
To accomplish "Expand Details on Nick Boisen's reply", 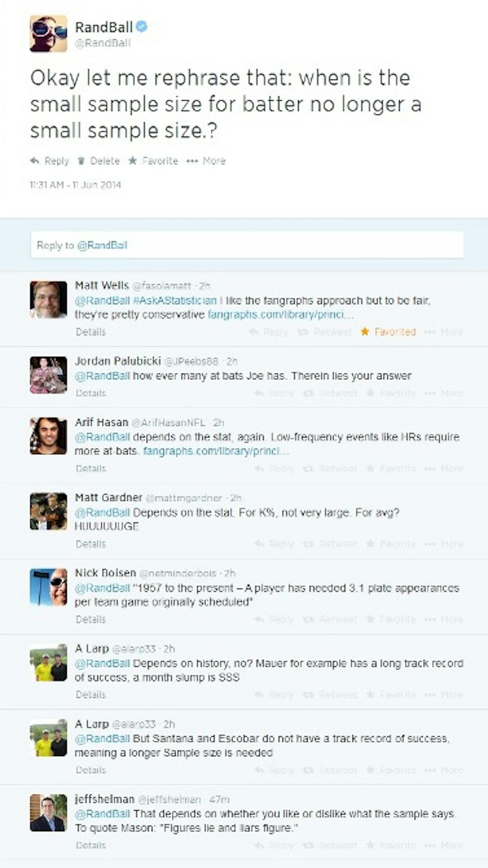I will pos(91,619).
